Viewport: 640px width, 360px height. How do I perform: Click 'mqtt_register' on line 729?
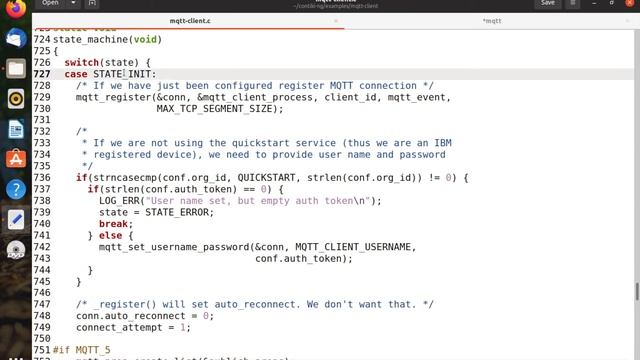point(113,97)
